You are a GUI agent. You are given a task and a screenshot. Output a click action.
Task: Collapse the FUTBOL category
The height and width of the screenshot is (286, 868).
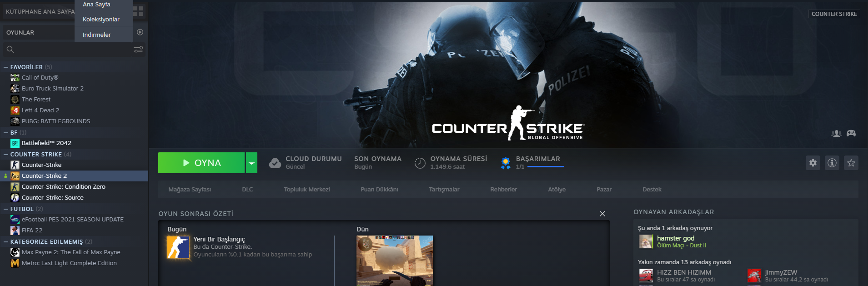tap(6, 209)
